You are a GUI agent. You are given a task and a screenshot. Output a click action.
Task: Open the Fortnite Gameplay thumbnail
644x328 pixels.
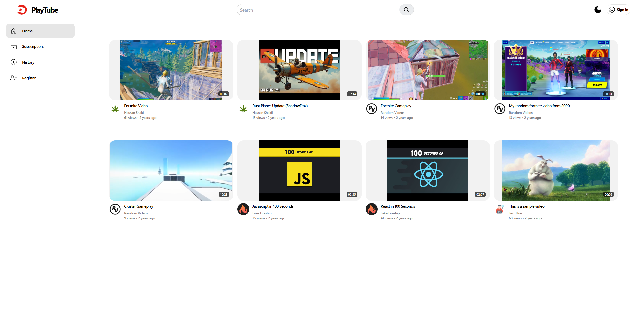tap(428, 70)
